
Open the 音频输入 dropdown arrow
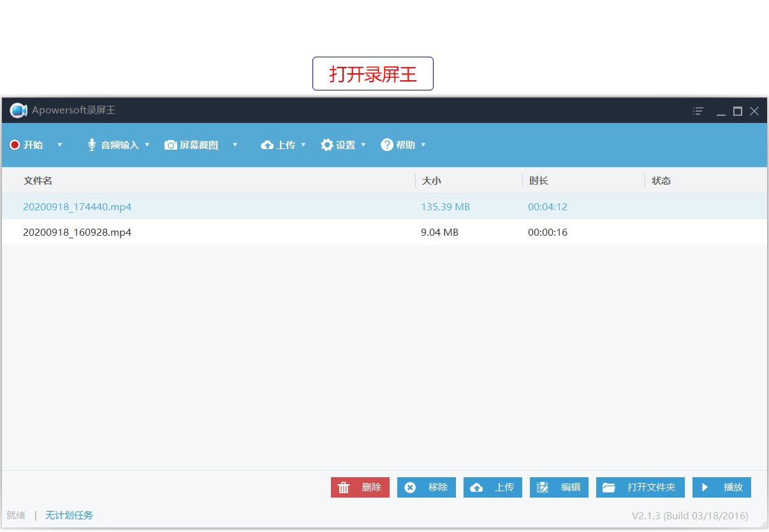(x=147, y=145)
